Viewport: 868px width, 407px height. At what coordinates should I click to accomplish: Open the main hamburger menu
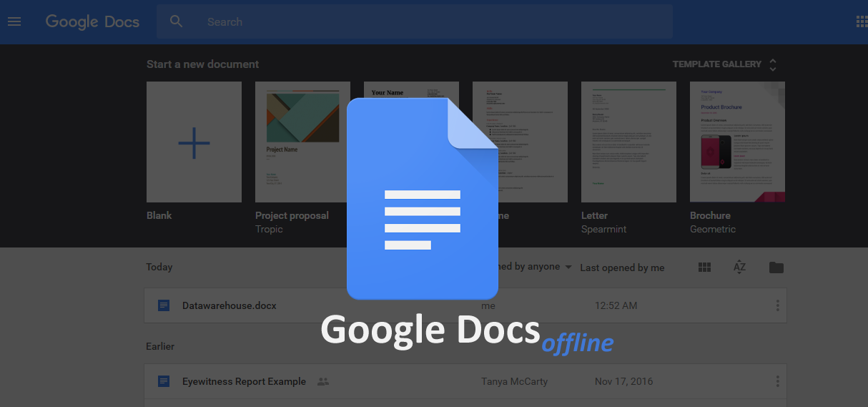14,21
